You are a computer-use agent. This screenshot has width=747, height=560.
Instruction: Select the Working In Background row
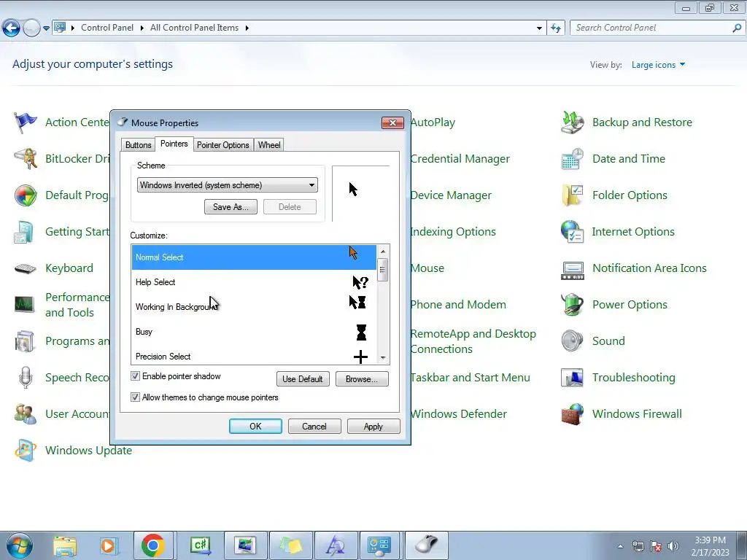tap(254, 307)
